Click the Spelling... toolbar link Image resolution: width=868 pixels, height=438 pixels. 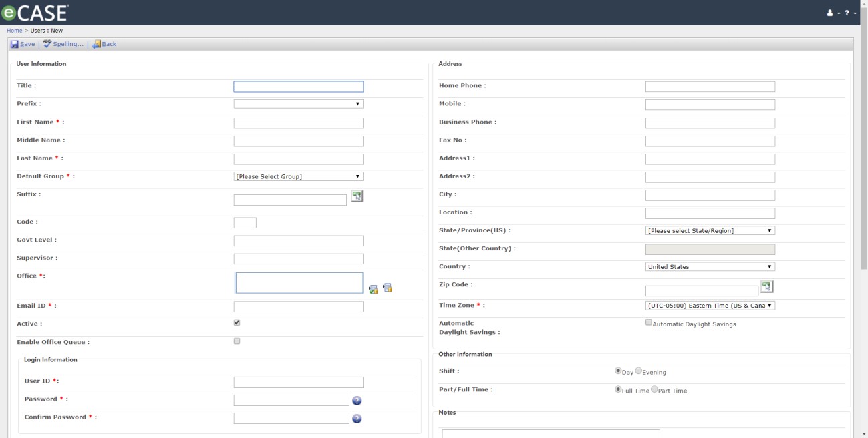(x=68, y=44)
